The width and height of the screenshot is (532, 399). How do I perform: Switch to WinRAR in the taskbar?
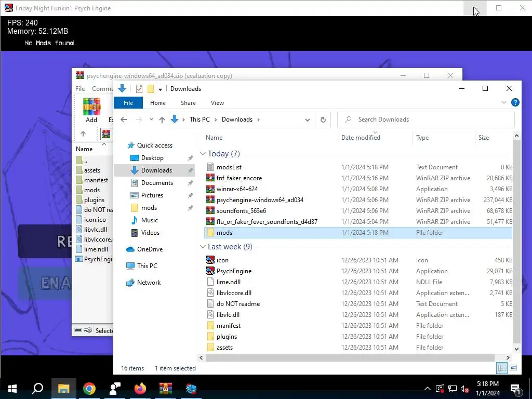click(166, 389)
